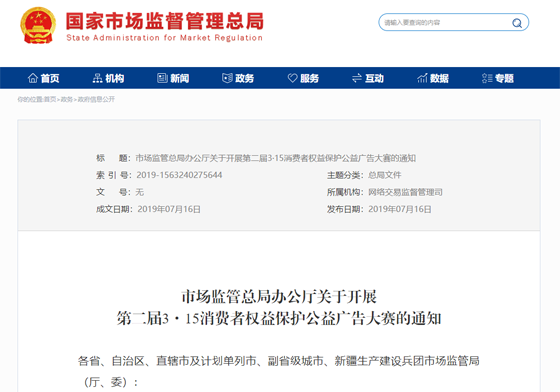This screenshot has height=392, width=560.
Task: Click the arrows icon beside 互动
Action: (x=357, y=78)
